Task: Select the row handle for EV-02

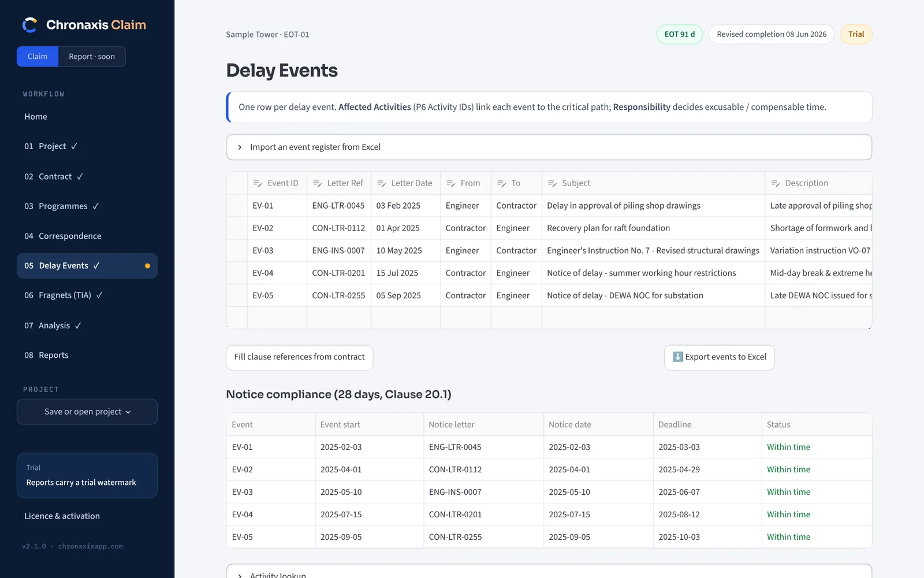Action: tap(237, 228)
